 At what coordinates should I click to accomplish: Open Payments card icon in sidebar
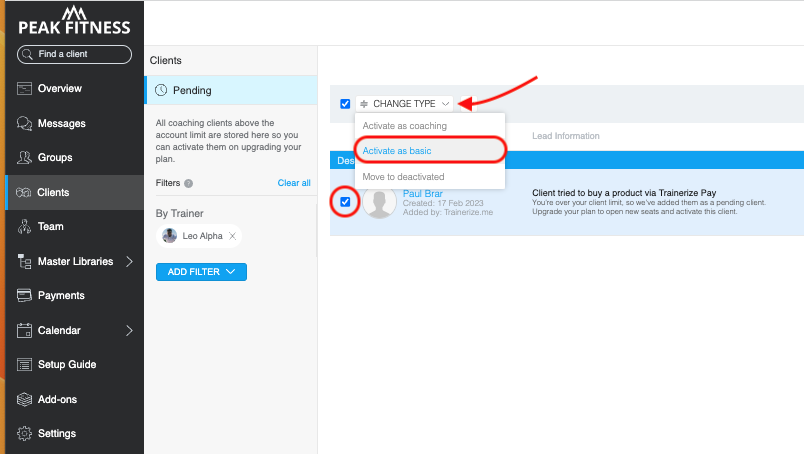pyautogui.click(x=25, y=296)
